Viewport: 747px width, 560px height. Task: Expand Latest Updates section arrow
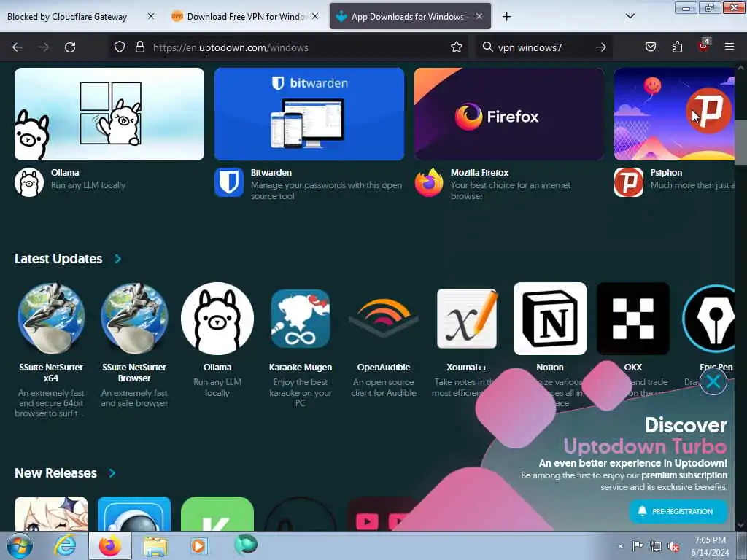117,259
